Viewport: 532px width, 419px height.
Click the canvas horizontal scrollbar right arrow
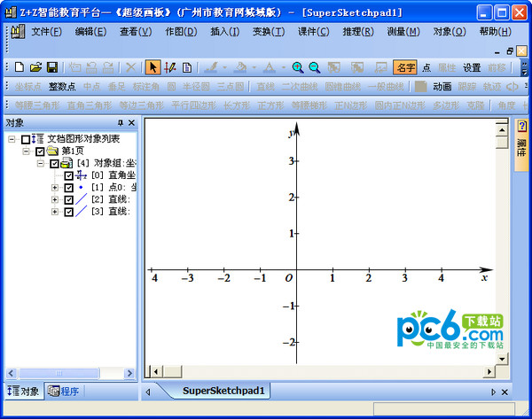point(489,371)
